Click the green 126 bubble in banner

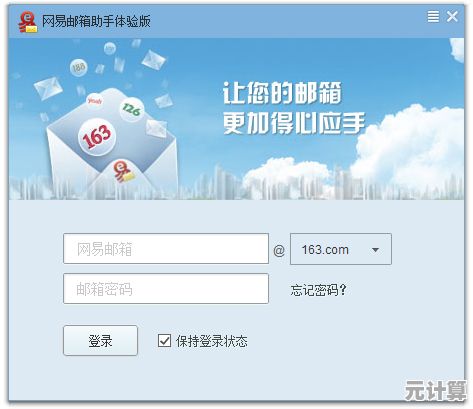click(132, 109)
